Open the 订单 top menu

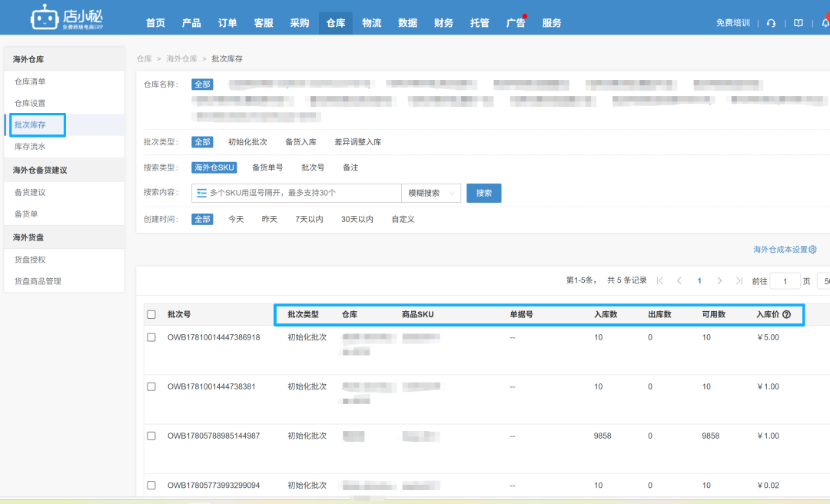coord(227,23)
